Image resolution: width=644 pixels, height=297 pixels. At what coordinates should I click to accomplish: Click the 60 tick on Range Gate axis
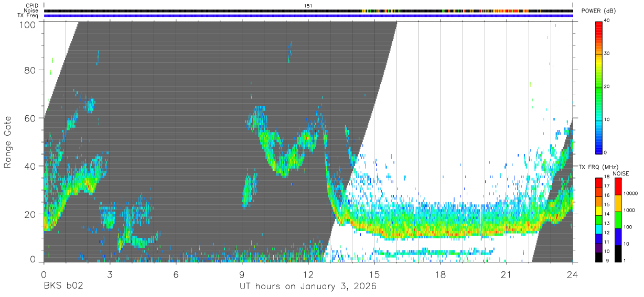point(30,118)
